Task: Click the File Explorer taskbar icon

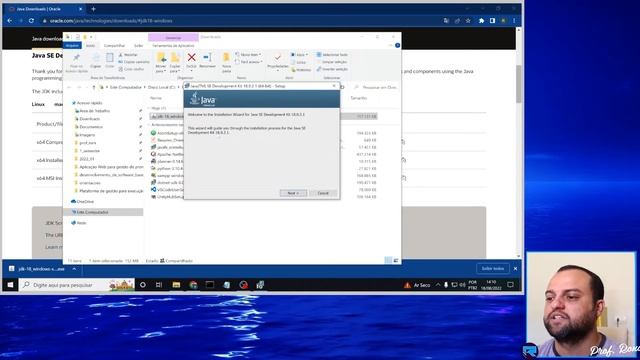Action: click(x=176, y=284)
